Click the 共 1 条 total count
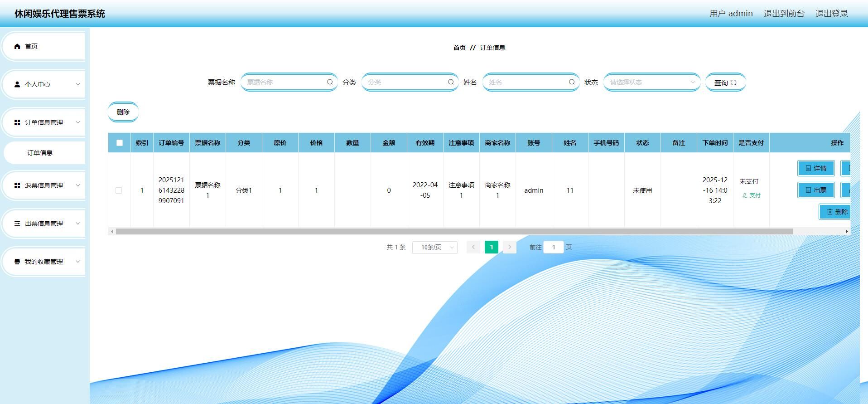This screenshot has height=404, width=868. coord(396,247)
